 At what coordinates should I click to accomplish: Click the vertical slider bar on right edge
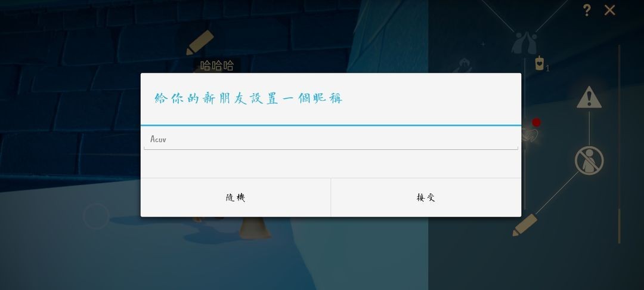[620, 144]
